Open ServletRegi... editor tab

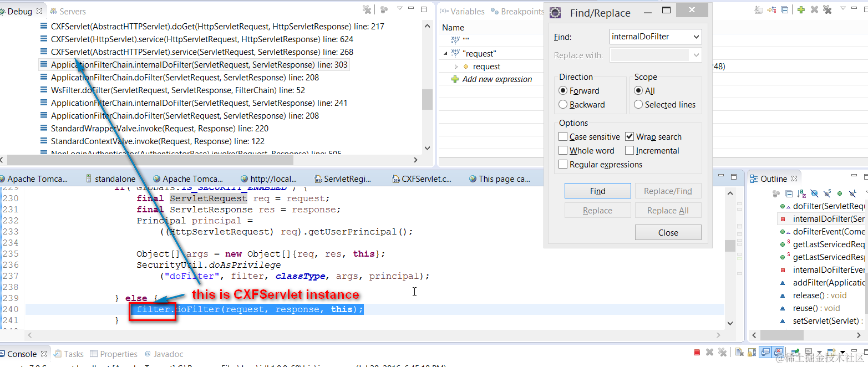[344, 179]
